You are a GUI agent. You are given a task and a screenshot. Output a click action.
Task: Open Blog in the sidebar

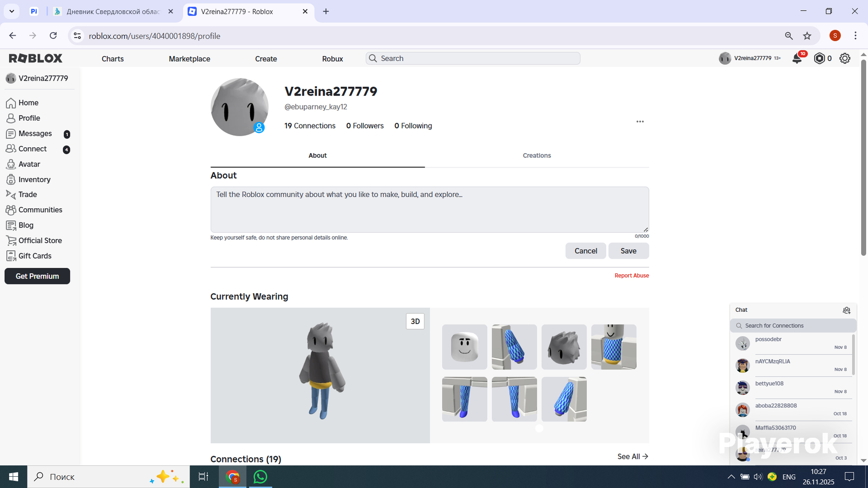coord(20,225)
